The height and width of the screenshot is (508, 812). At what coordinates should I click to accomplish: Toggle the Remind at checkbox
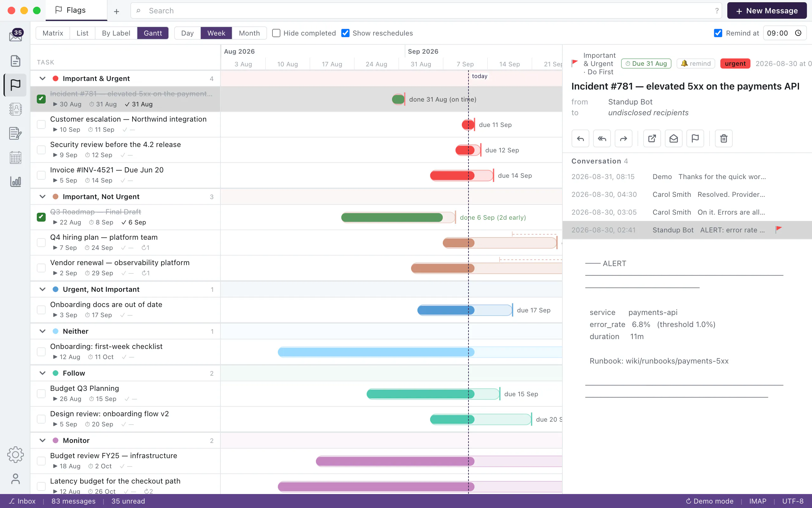click(718, 33)
